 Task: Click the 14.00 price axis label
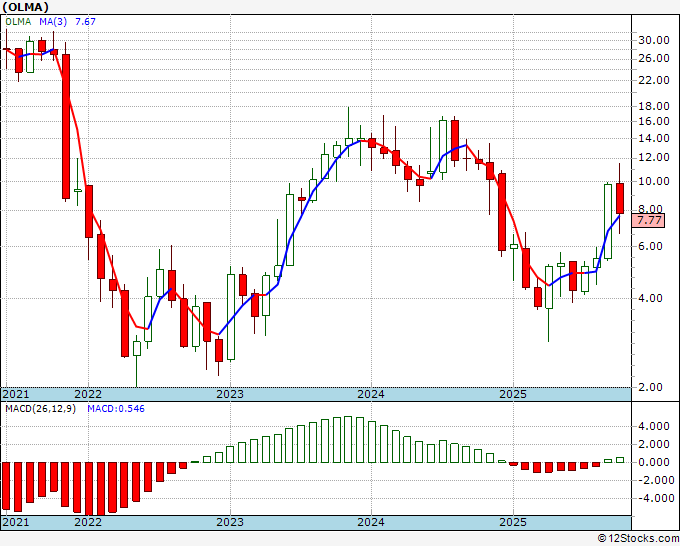point(654,138)
